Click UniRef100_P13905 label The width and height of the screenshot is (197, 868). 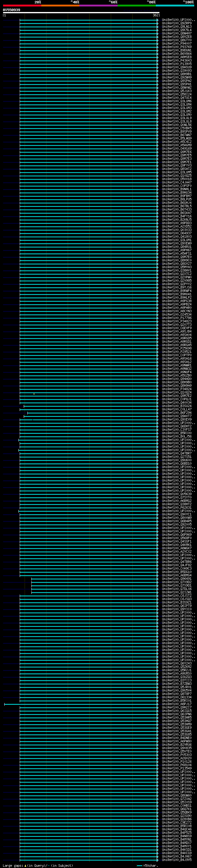tap(176, 64)
